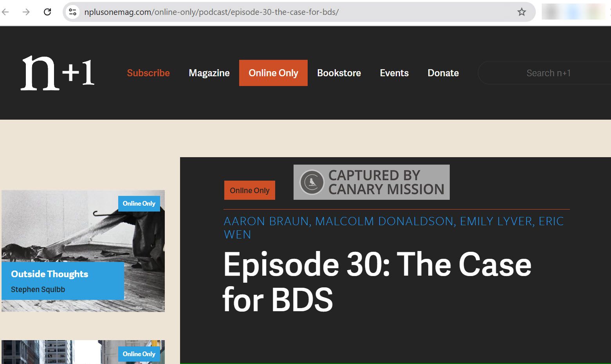Click the browser back arrow

point(5,12)
